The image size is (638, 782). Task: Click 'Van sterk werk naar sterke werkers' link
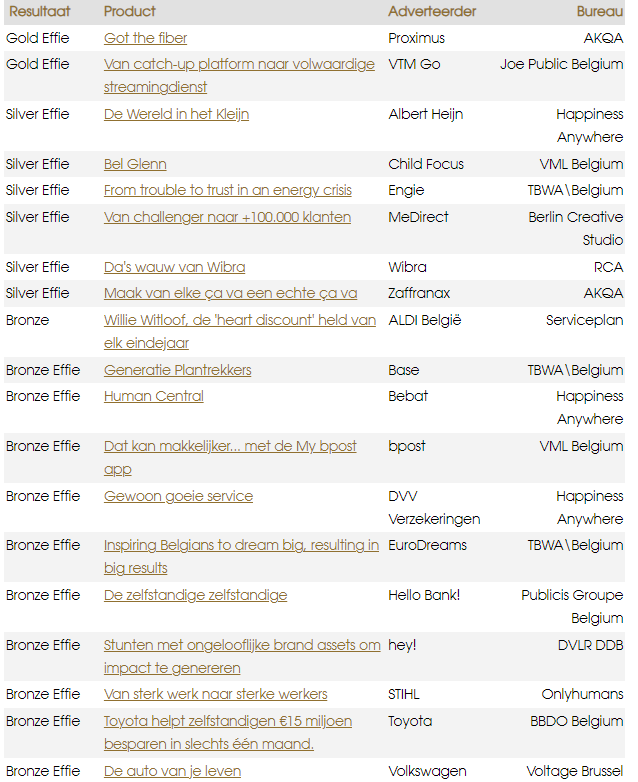tap(215, 694)
